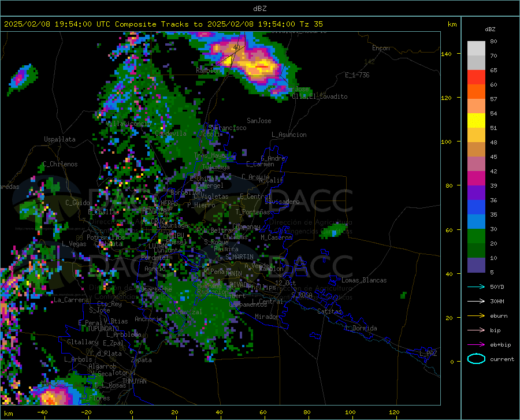Click the 'L_Asuncion' map label

[289, 135]
